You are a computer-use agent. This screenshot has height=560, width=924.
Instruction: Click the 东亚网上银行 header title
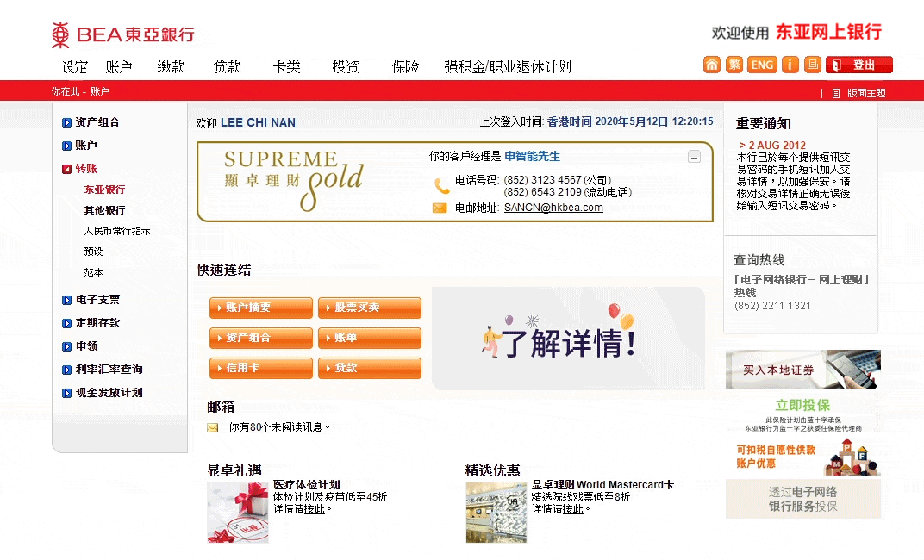pyautogui.click(x=828, y=32)
